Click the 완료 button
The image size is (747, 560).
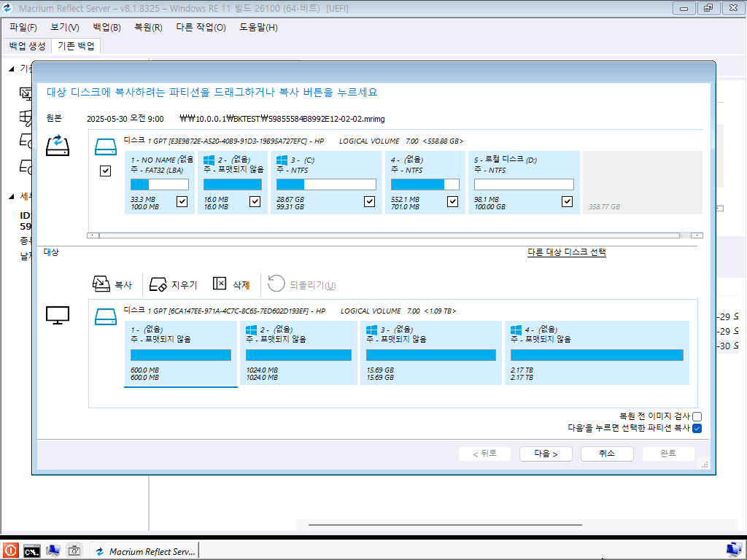pyautogui.click(x=668, y=454)
